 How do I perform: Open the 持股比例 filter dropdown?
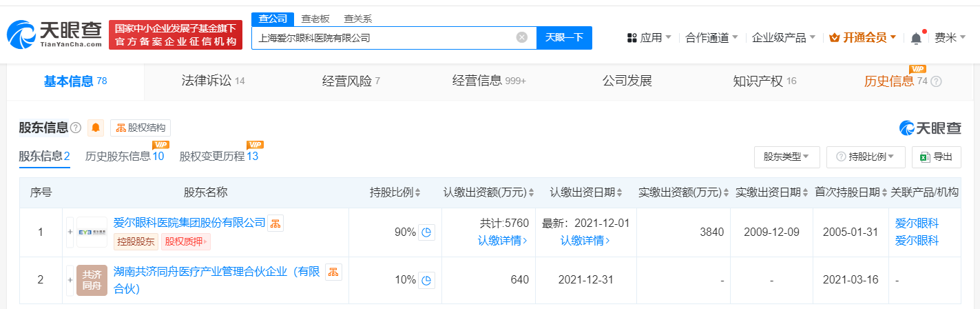(x=866, y=157)
